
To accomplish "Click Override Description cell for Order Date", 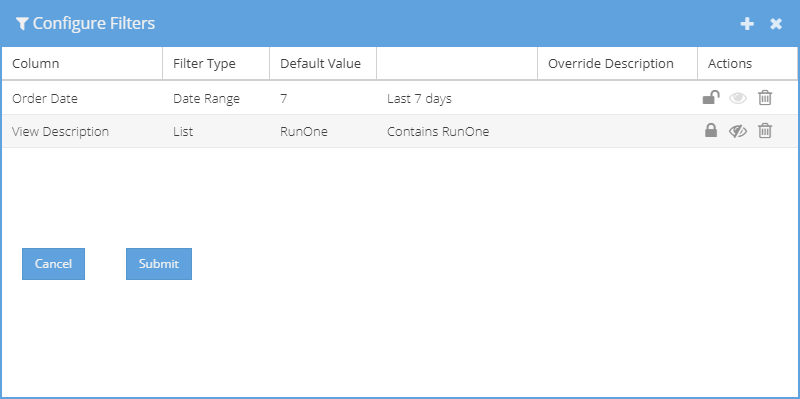I will (617, 98).
